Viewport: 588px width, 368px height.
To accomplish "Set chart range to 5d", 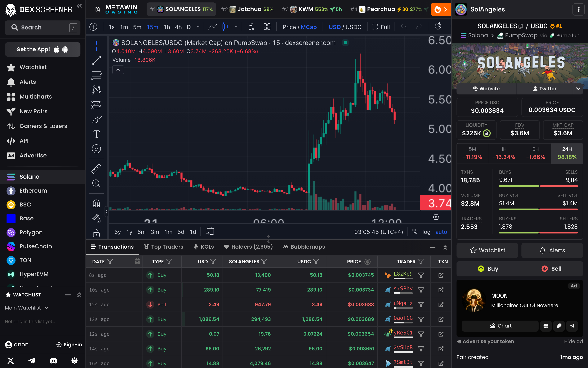I will [181, 232].
